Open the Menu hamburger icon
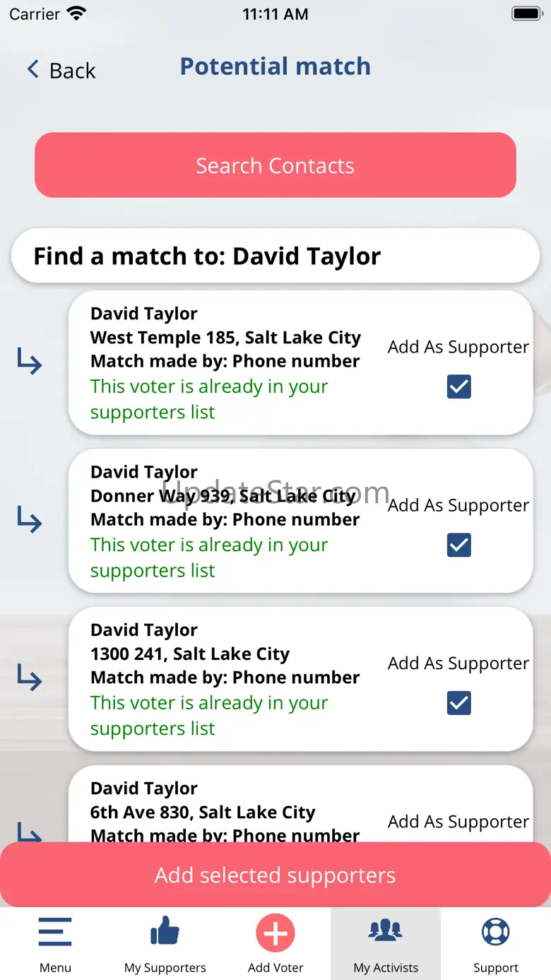 coord(55,932)
